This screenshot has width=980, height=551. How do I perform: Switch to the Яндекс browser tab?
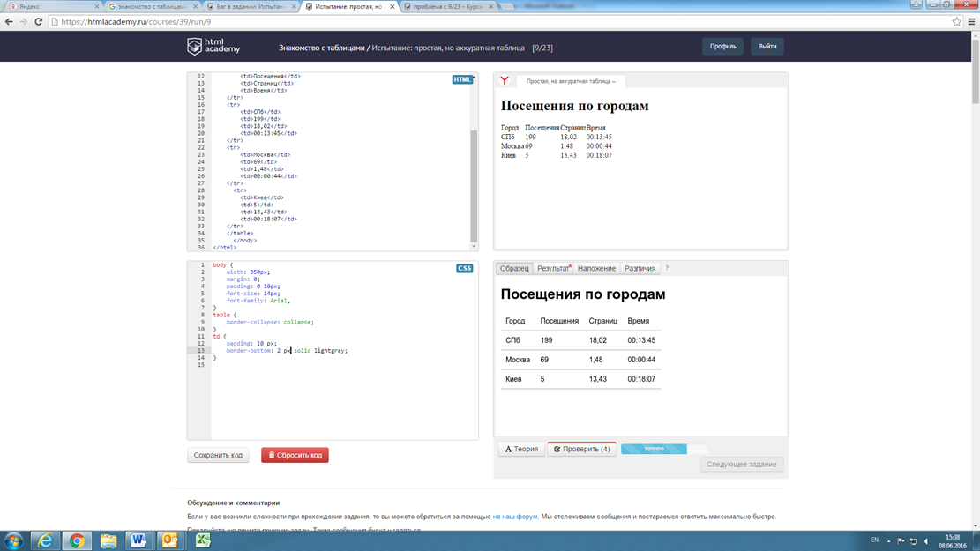(x=53, y=6)
